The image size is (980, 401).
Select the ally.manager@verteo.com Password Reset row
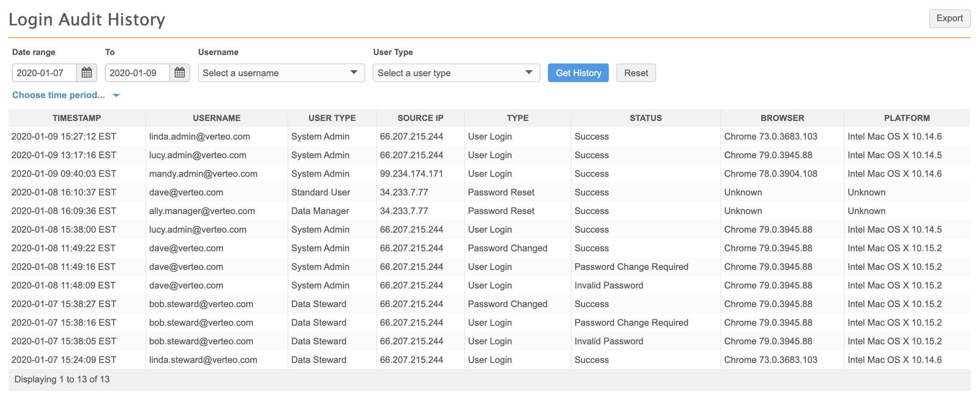(x=202, y=211)
